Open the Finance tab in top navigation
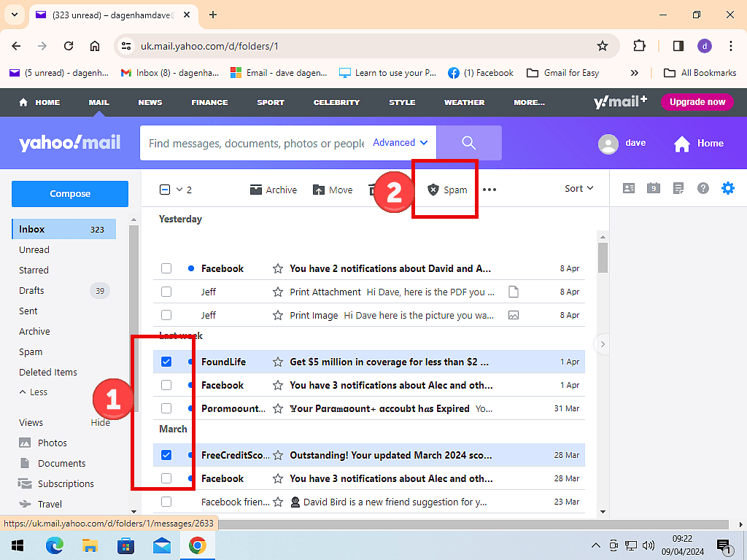Screen dimensions: 747x560 pyautogui.click(x=209, y=102)
